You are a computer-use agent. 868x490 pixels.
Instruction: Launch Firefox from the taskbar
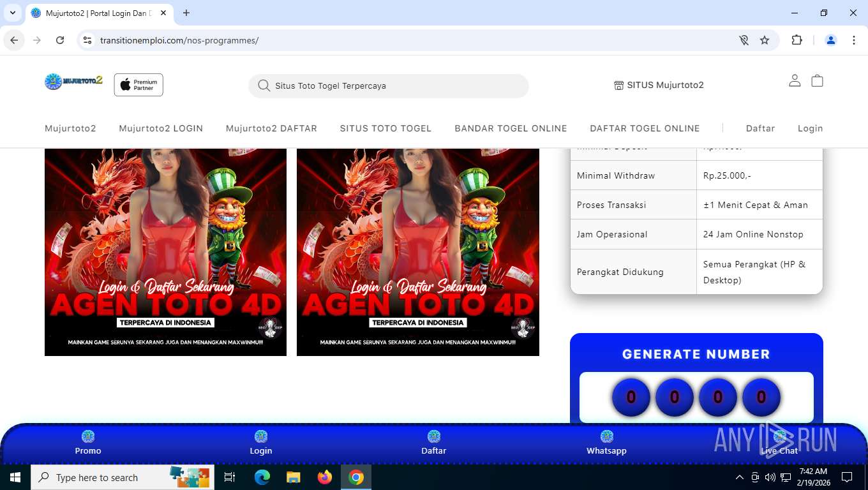tap(325, 477)
